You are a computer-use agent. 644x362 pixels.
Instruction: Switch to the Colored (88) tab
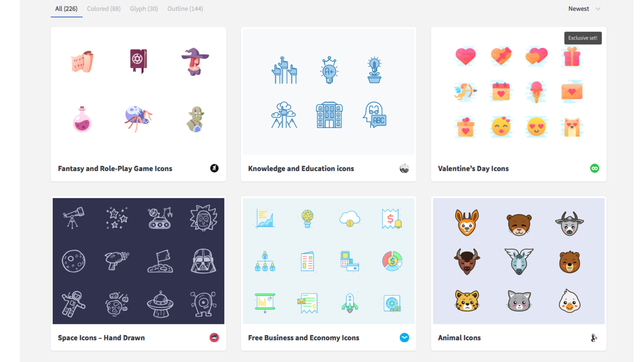pyautogui.click(x=104, y=9)
